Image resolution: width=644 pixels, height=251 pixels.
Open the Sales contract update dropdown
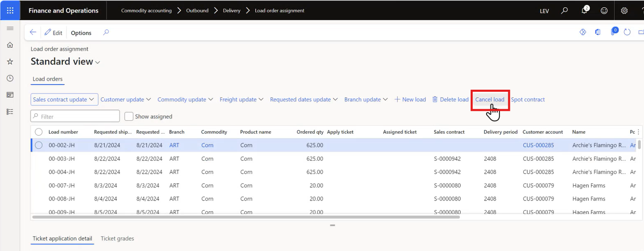64,99
